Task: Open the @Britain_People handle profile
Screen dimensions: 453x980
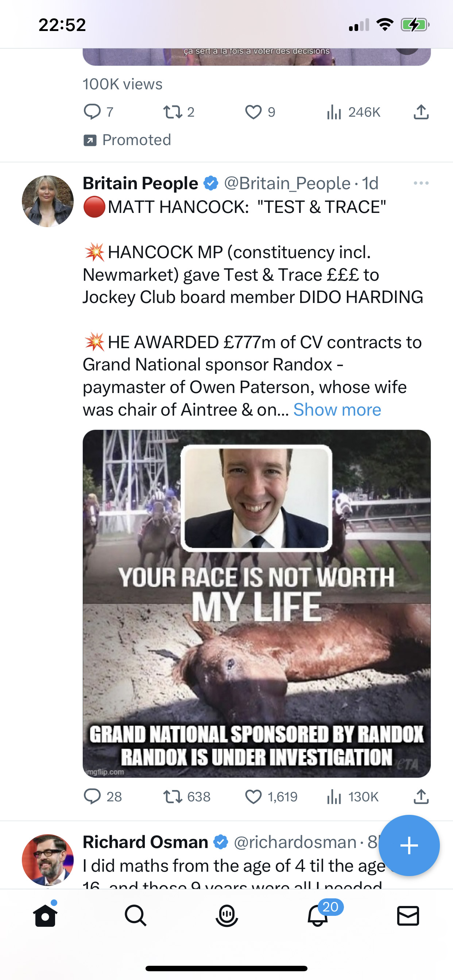Action: (x=287, y=183)
